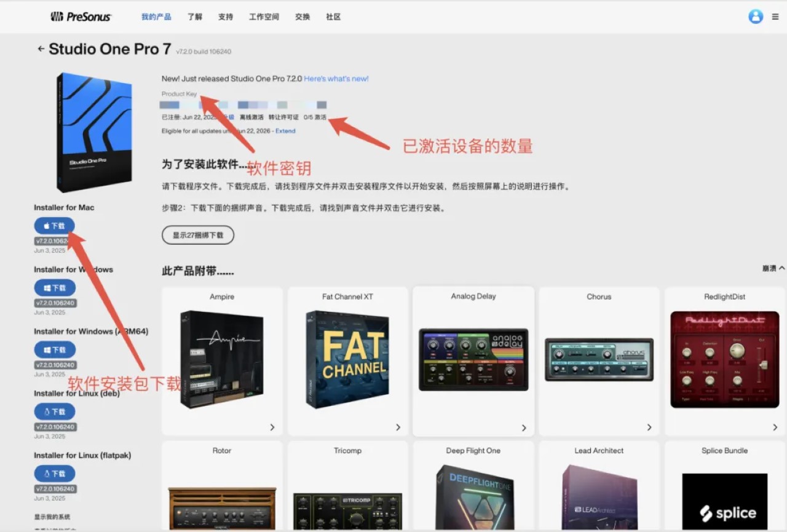Open the RedlightDist plugin image

point(725,359)
